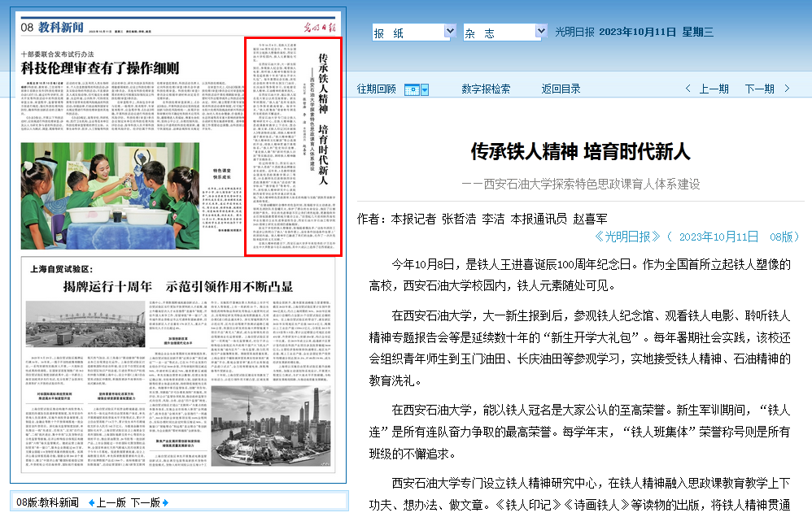
Task: Click the blue arrow before 上一版
Action: click(91, 502)
